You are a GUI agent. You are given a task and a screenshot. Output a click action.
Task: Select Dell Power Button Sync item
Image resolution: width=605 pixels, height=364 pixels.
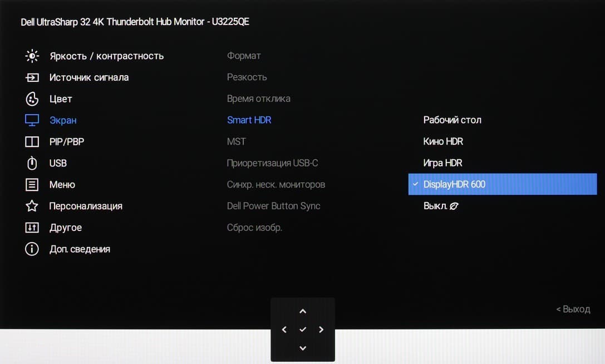pyautogui.click(x=274, y=206)
